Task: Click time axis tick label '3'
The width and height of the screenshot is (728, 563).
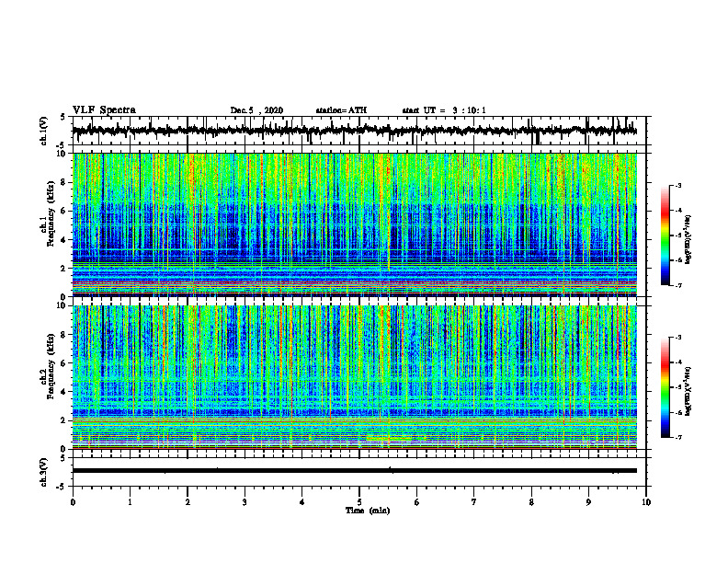Action: [245, 502]
